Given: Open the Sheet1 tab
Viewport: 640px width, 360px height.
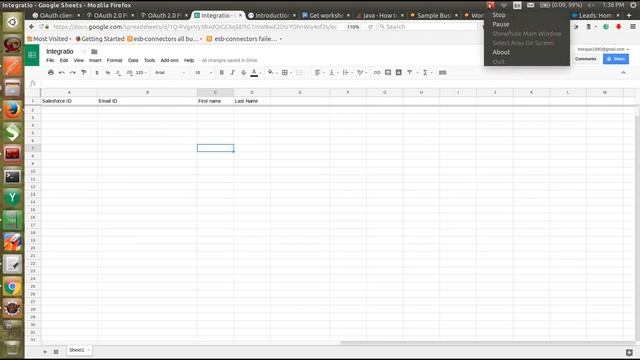Looking at the screenshot, I should coord(79,350).
